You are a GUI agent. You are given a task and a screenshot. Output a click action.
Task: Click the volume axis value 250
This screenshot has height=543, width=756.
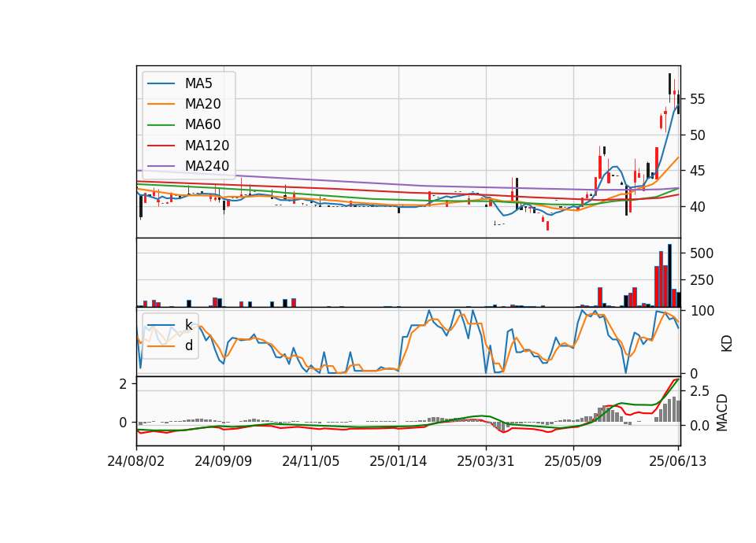tap(702, 280)
